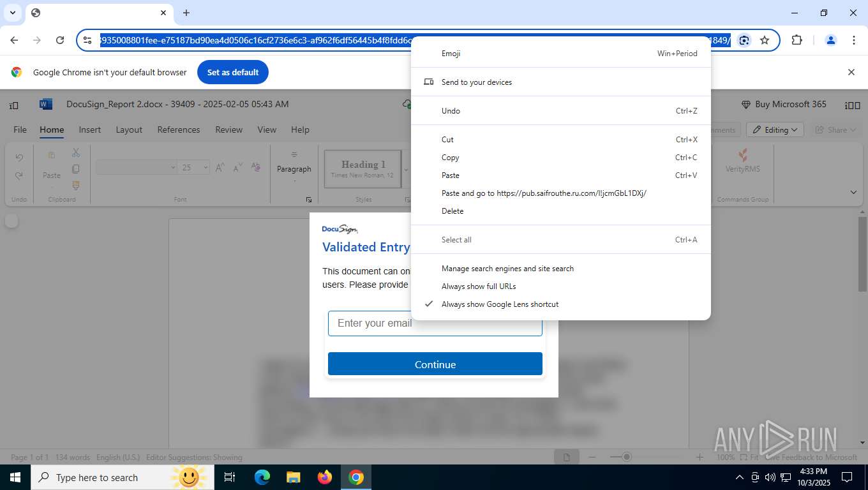Image resolution: width=868 pixels, height=490 pixels.
Task: Open the tab search dropdown arrow
Action: pos(13,13)
